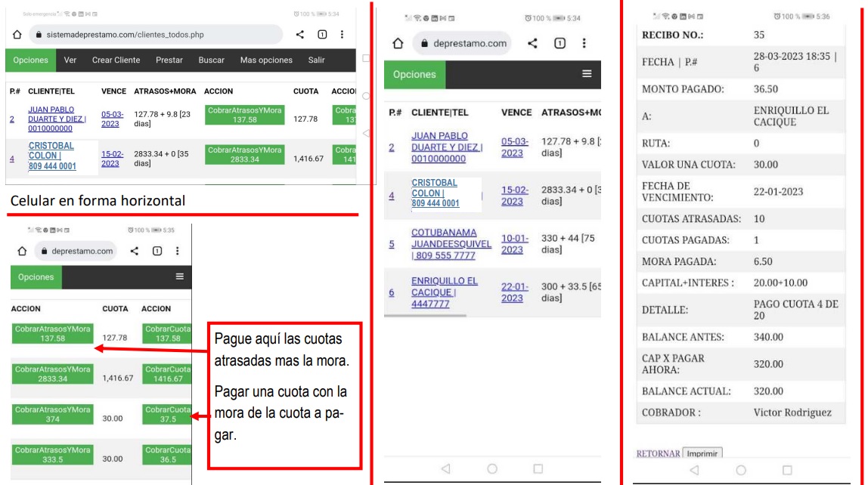This screenshot has height=485, width=868.
Task: Open the Crear Cliente menu item
Action: (x=116, y=60)
